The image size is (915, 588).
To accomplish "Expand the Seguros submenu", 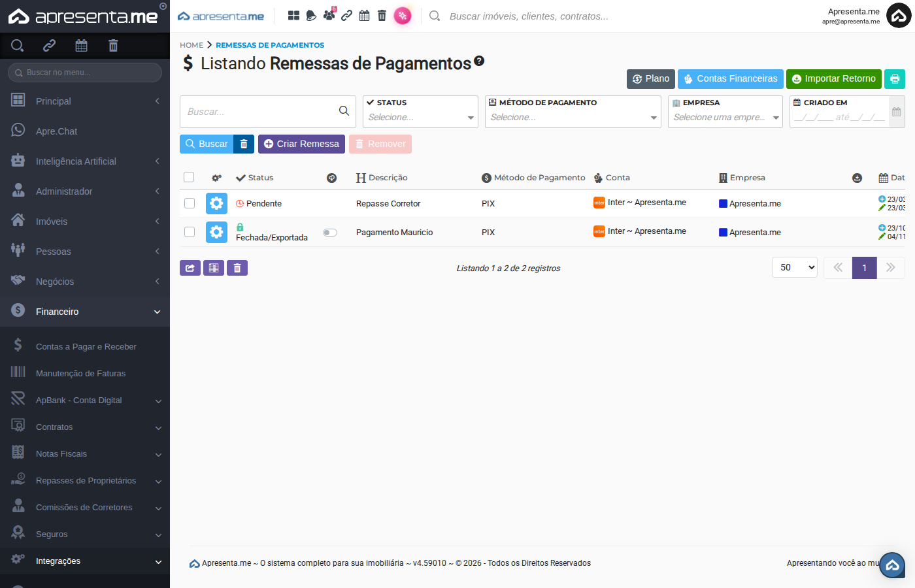I will [x=85, y=534].
